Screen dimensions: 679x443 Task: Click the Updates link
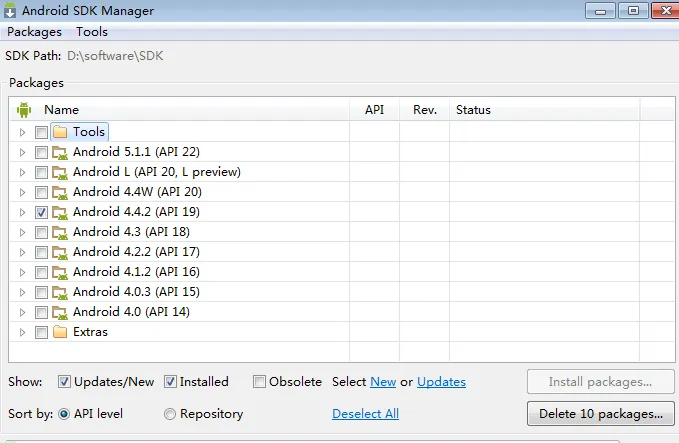441,382
